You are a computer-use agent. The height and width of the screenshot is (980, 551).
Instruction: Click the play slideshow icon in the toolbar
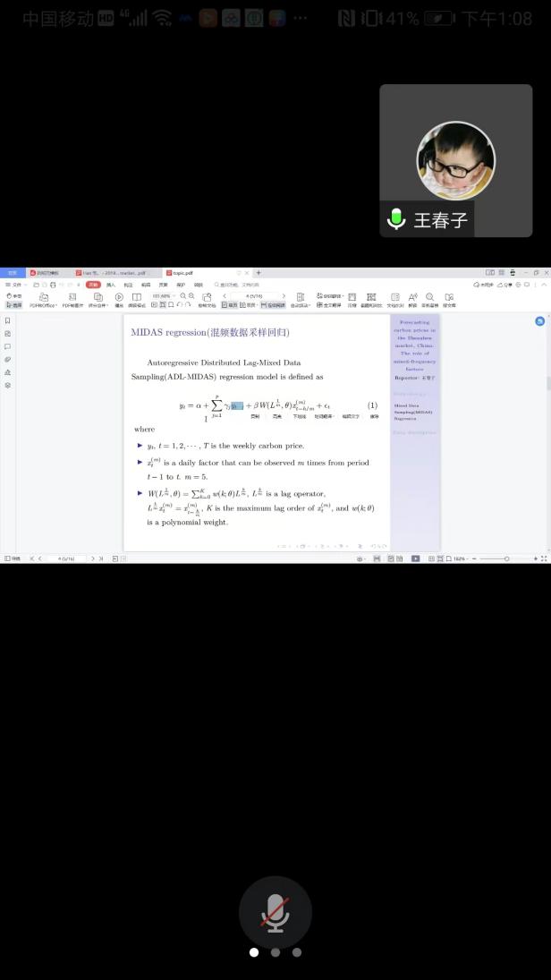pos(119,296)
